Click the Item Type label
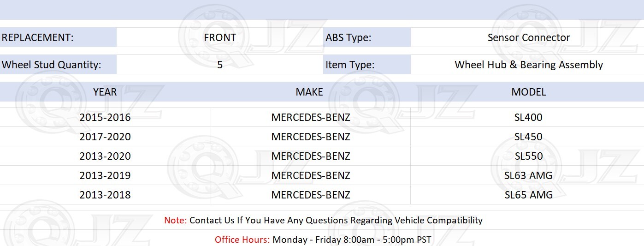644x246 pixels. pyautogui.click(x=367, y=65)
